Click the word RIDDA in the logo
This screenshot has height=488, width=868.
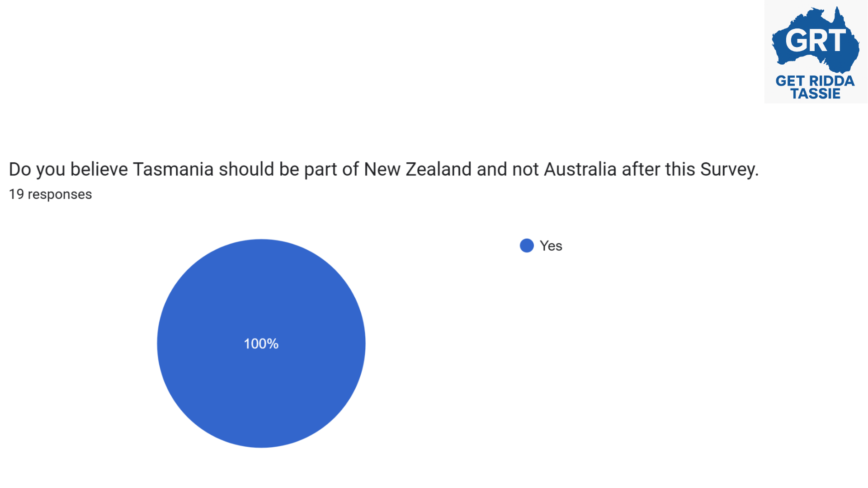tap(832, 81)
